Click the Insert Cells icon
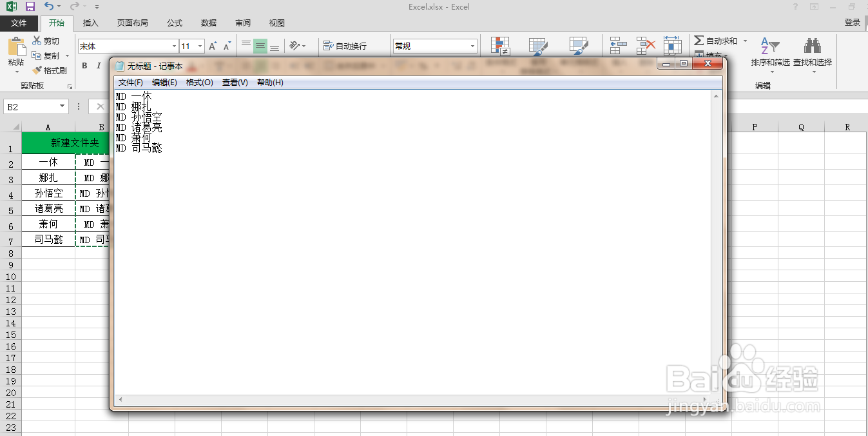868x436 pixels. (x=618, y=45)
